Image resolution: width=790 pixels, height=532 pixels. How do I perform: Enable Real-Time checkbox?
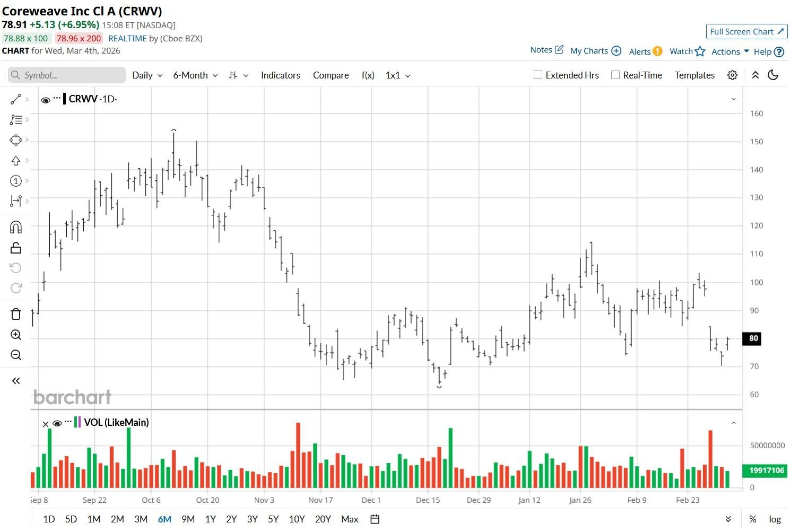coord(615,75)
